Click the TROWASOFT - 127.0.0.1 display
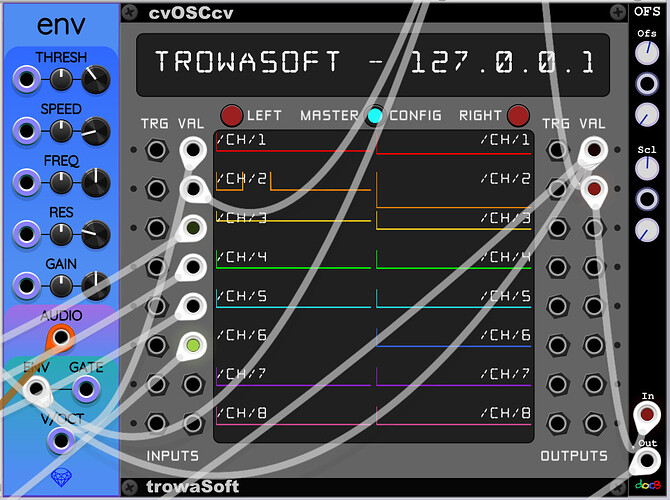Viewport: 670px width, 500px height. coord(373,65)
